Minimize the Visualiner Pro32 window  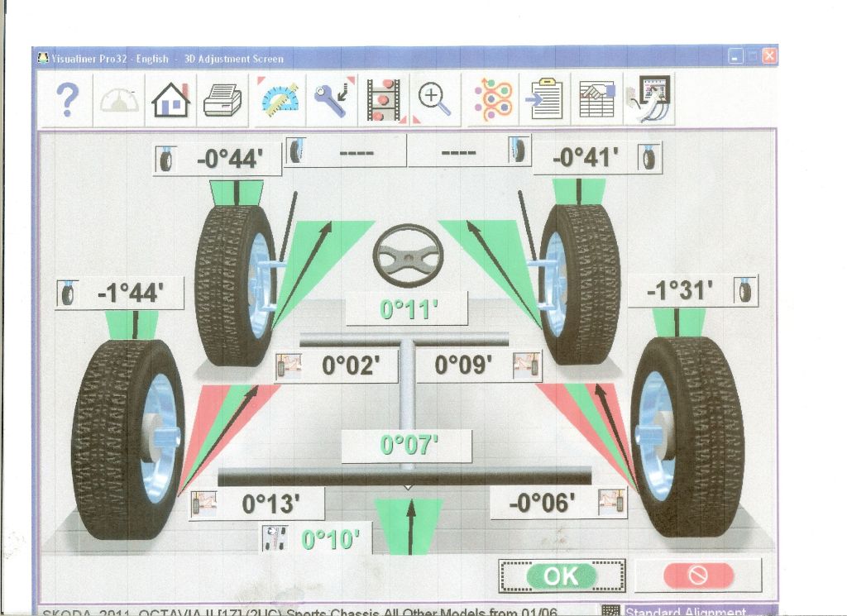click(x=735, y=56)
